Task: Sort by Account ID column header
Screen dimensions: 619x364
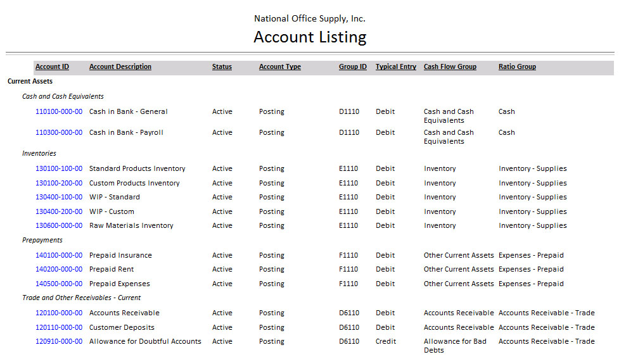Action: click(52, 66)
